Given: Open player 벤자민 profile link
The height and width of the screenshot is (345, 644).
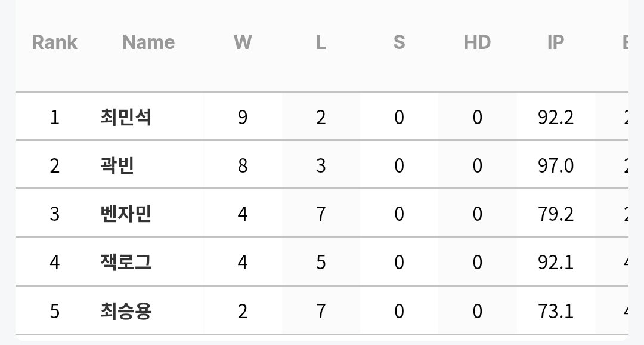Looking at the screenshot, I should point(126,214).
